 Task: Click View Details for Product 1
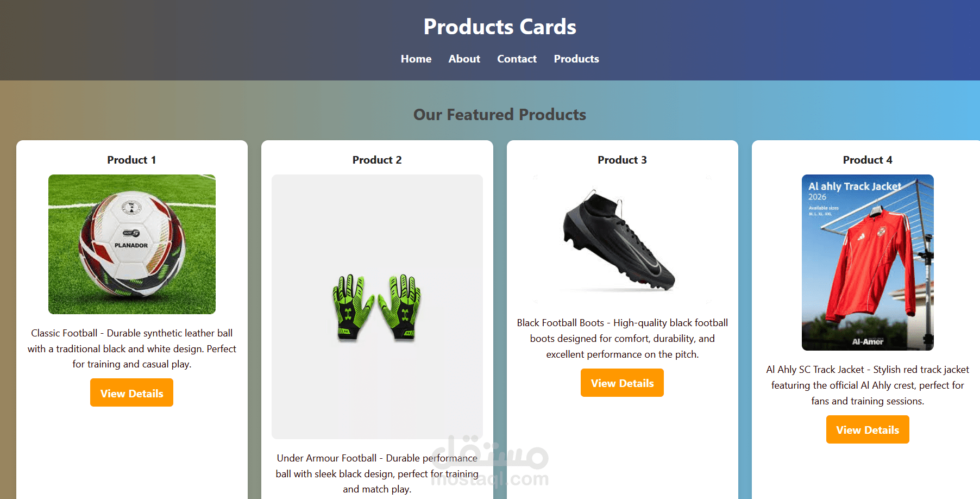pyautogui.click(x=131, y=392)
